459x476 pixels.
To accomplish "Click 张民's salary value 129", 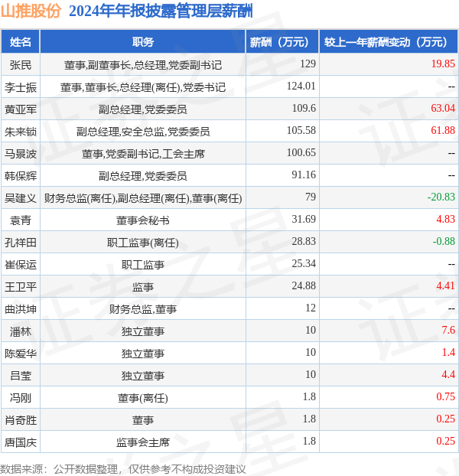I will (x=308, y=64).
